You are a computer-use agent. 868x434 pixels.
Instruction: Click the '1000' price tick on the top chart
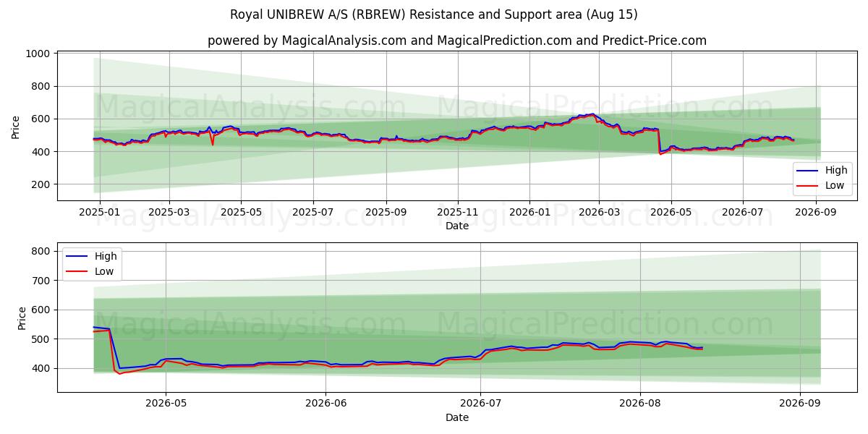pyautogui.click(x=37, y=54)
